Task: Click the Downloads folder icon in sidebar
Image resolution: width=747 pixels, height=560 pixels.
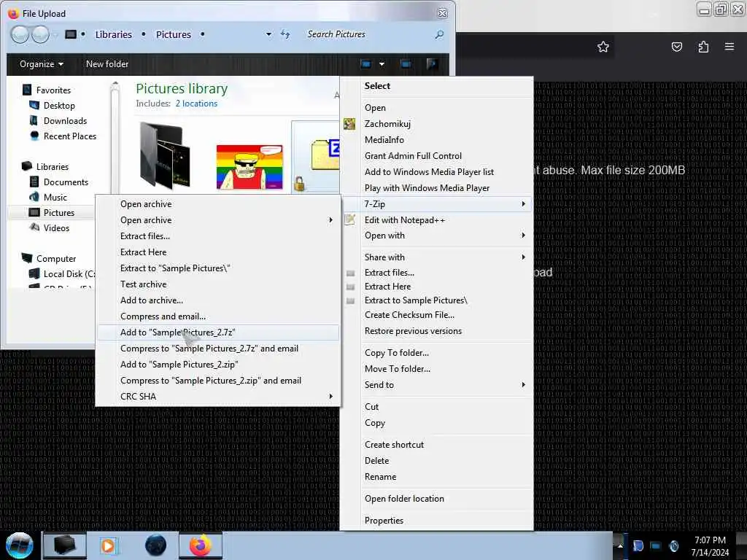Action: click(x=34, y=120)
